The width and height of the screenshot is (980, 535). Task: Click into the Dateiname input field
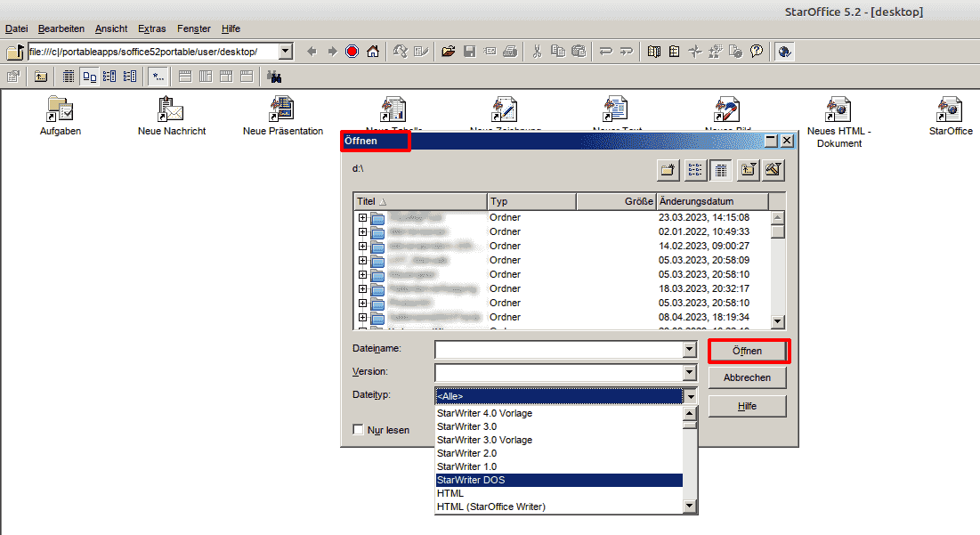[559, 349]
